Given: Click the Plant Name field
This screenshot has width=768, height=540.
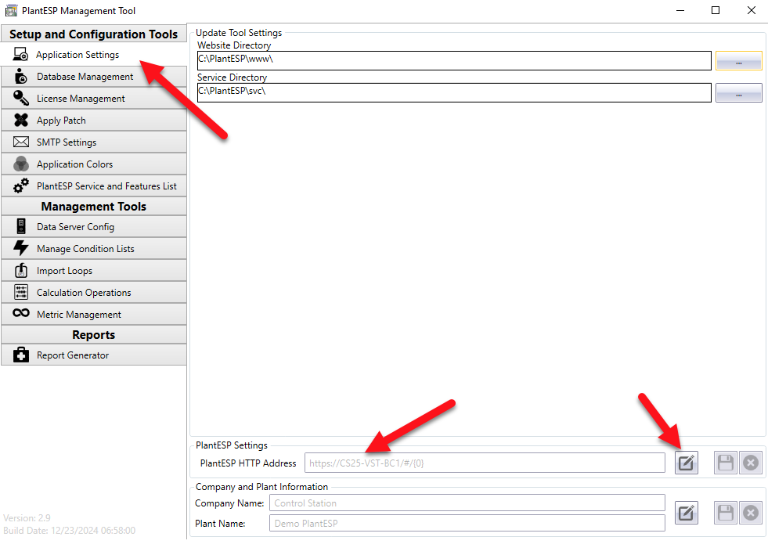Looking at the screenshot, I should point(467,523).
